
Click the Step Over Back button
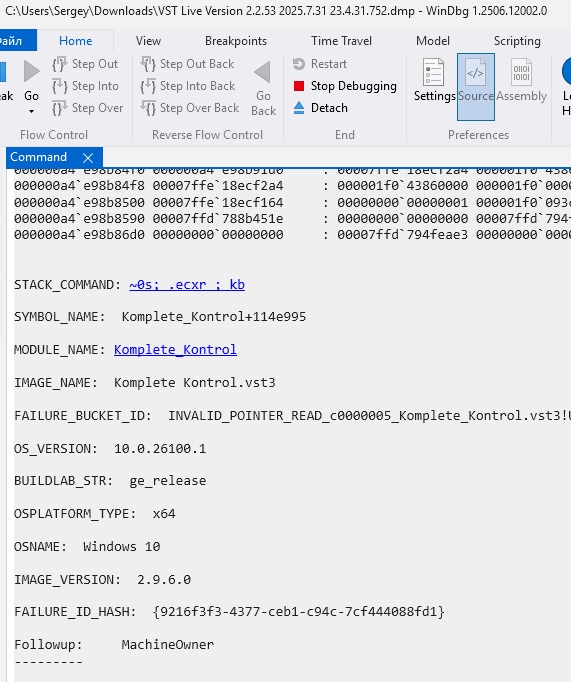(x=190, y=108)
